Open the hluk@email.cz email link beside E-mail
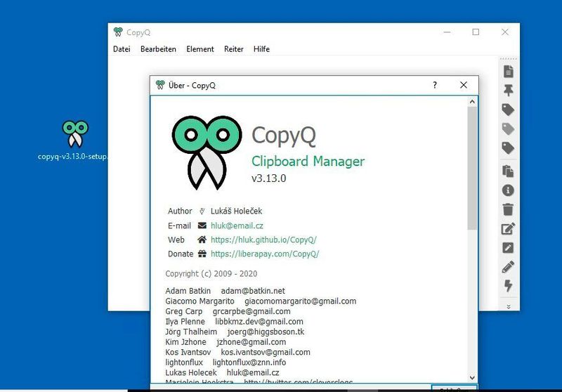Screen dimensions: 562x392 click(x=237, y=226)
